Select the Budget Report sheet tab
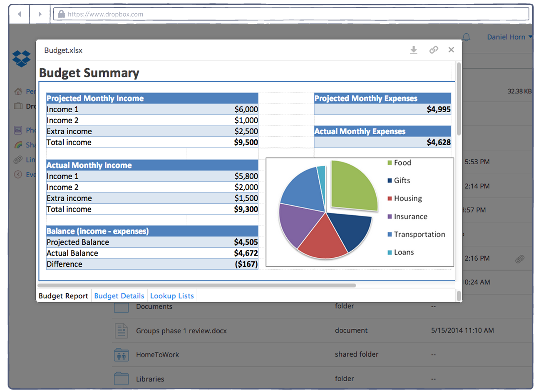The height and width of the screenshot is (392, 541). (63, 296)
